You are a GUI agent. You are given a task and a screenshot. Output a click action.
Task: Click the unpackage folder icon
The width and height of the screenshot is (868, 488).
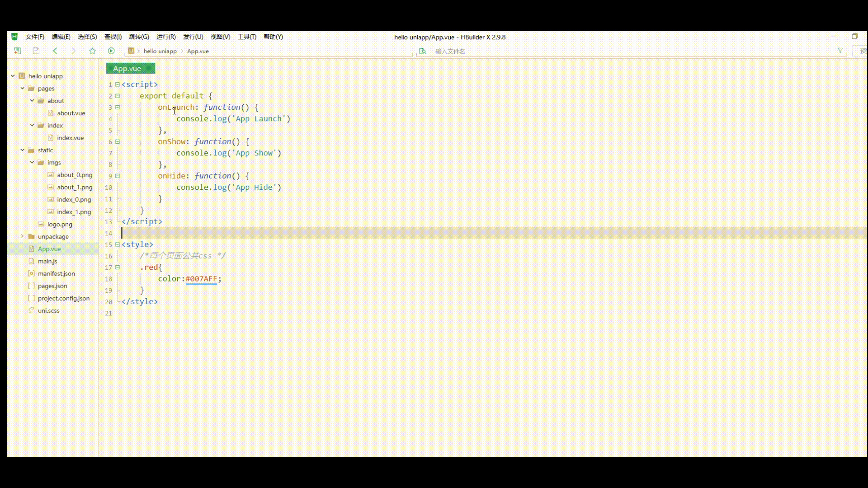pyautogui.click(x=31, y=236)
